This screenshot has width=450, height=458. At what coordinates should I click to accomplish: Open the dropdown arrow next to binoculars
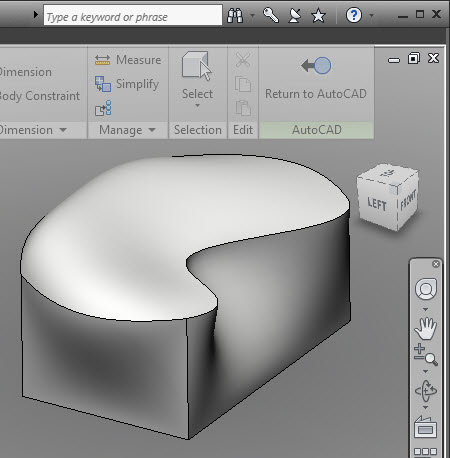(x=252, y=15)
